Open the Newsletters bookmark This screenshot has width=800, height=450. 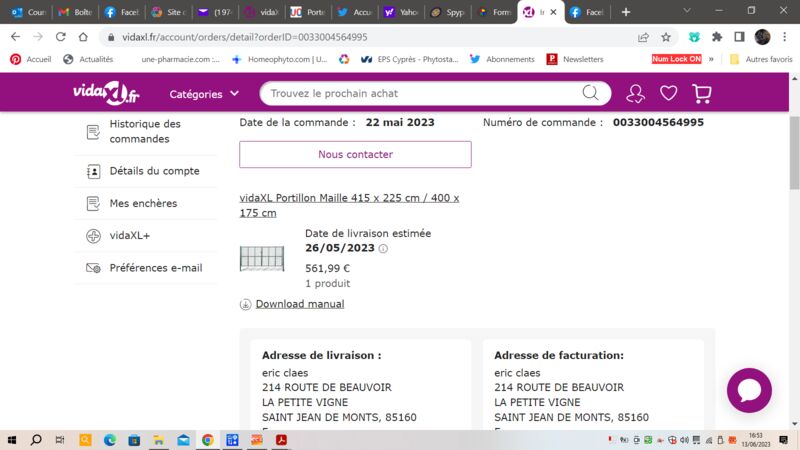[x=575, y=59]
